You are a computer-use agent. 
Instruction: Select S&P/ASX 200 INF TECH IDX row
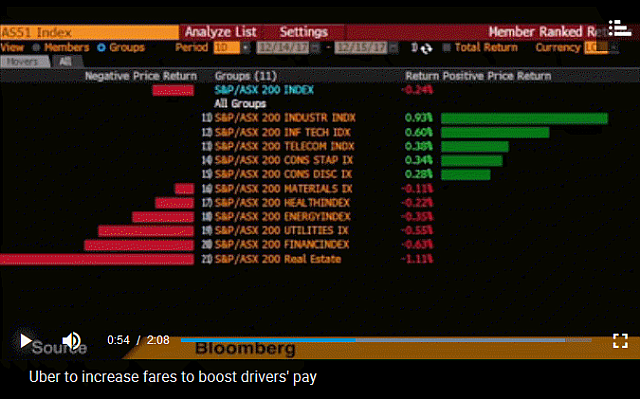(282, 132)
